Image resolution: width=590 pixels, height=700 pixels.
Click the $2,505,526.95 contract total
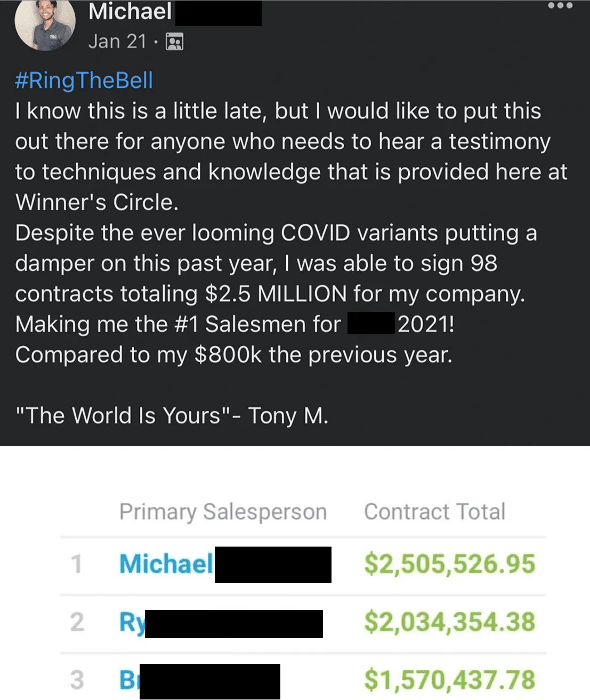click(449, 564)
